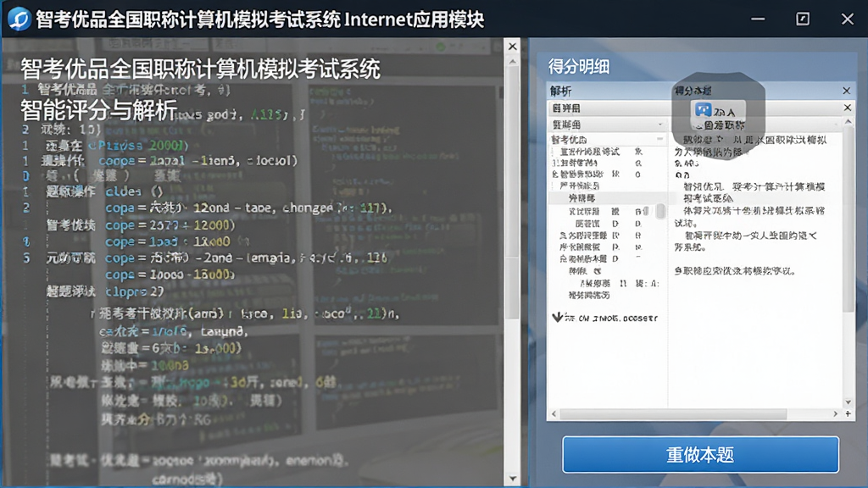Select the highlighted tree row in score list
Image resolution: width=868 pixels, height=488 pixels.
pos(607,198)
